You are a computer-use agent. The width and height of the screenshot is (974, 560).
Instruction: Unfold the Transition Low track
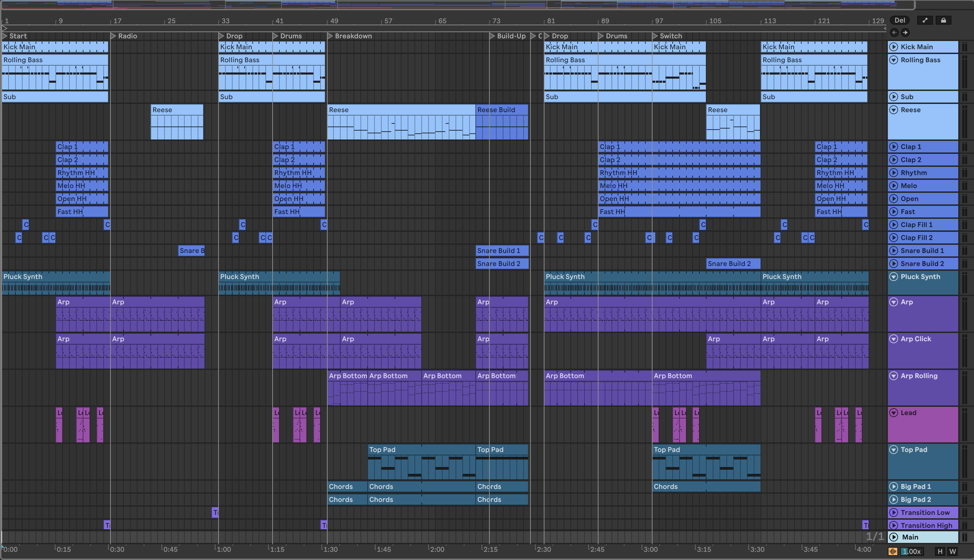(x=894, y=512)
